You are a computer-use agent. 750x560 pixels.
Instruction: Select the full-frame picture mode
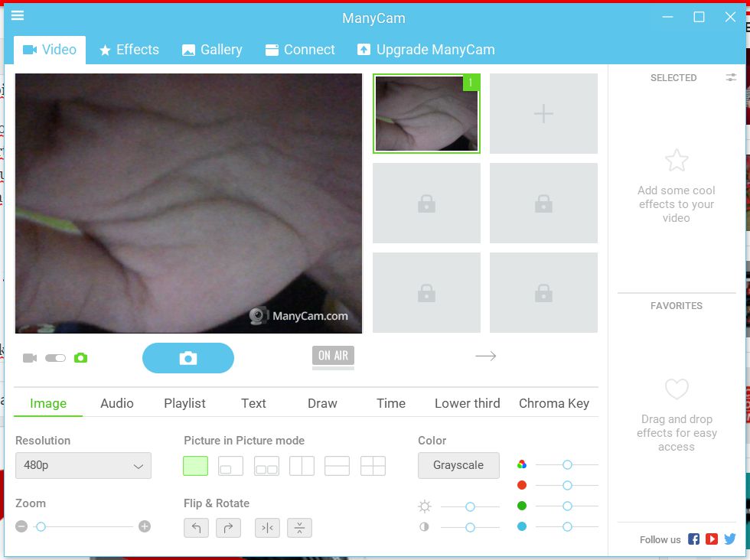(x=196, y=466)
